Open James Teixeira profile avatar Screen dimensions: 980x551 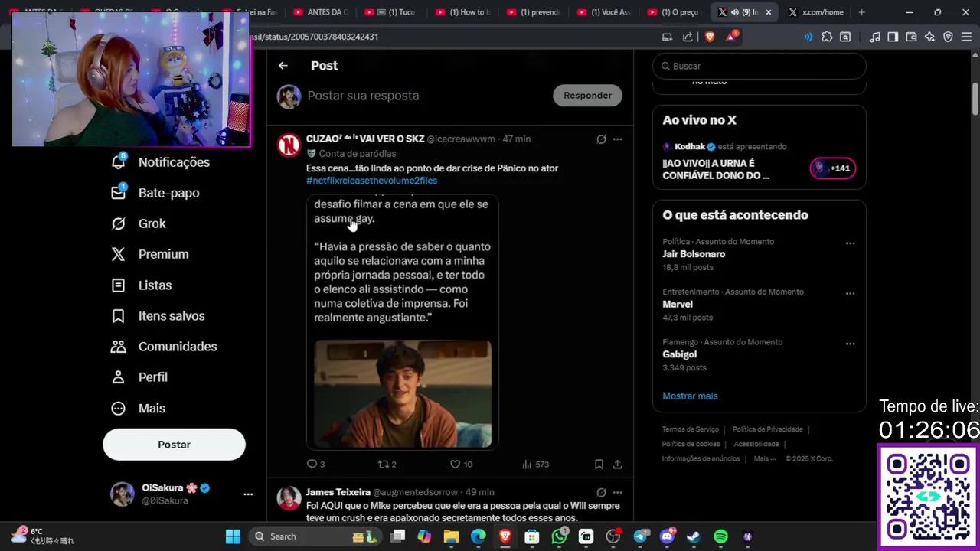(289, 498)
